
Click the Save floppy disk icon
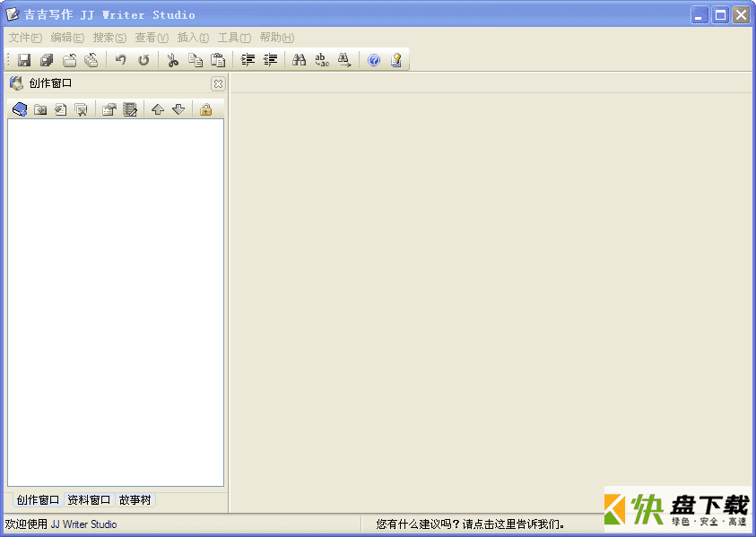24,60
